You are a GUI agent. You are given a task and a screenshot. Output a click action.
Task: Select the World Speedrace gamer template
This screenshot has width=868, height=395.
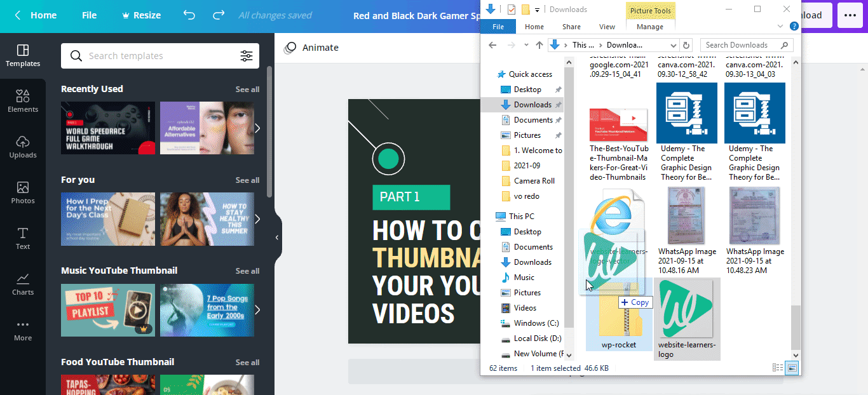108,128
